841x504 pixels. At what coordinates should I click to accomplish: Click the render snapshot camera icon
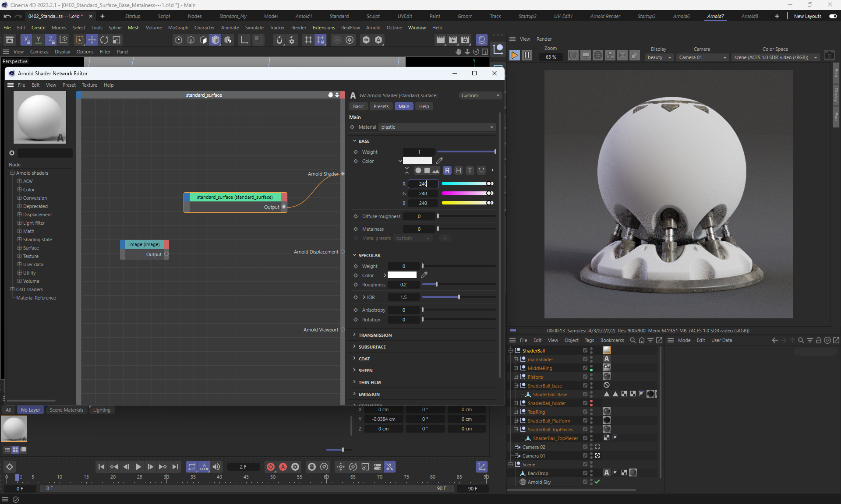pyautogui.click(x=829, y=56)
